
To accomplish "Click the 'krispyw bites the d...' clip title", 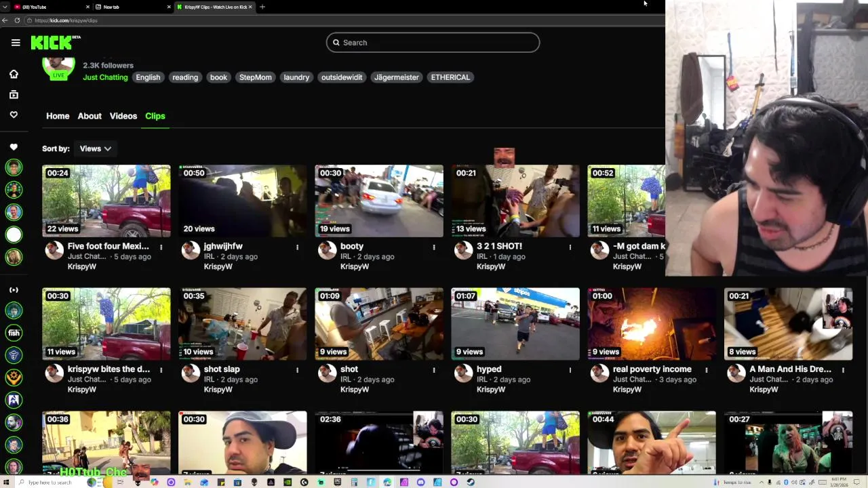I will coord(108,369).
